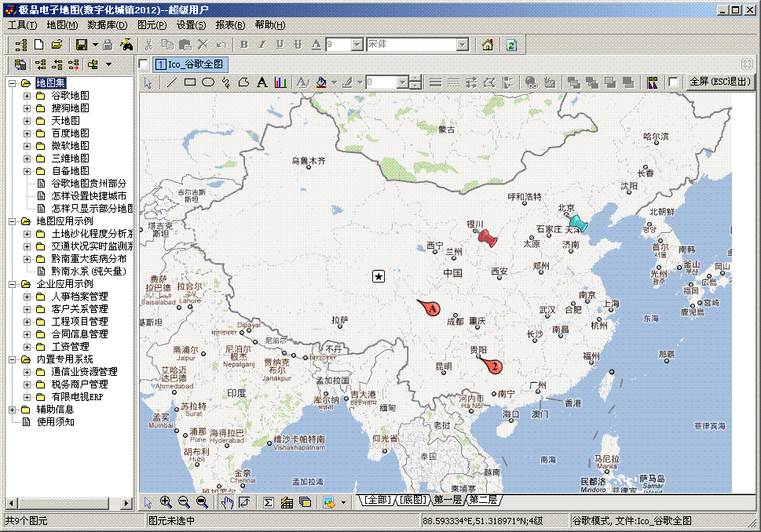Click the floppy disk save icon
Image resolution: width=761 pixels, height=532 pixels.
(82, 45)
